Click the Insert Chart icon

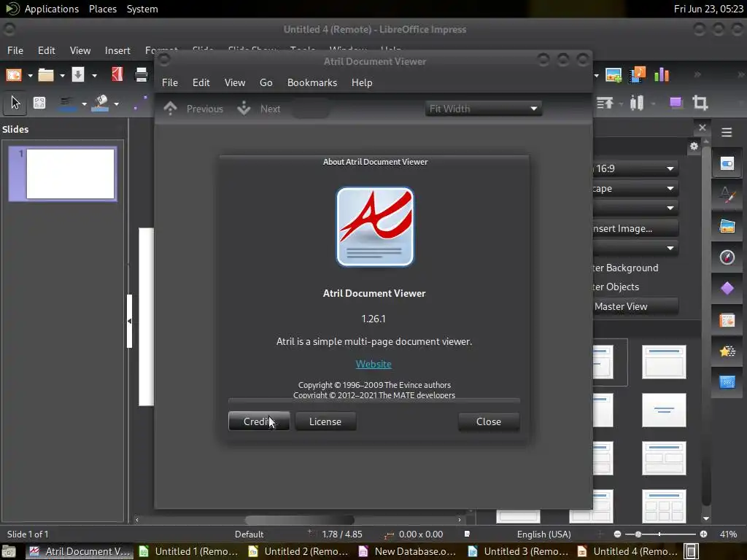coord(662,75)
